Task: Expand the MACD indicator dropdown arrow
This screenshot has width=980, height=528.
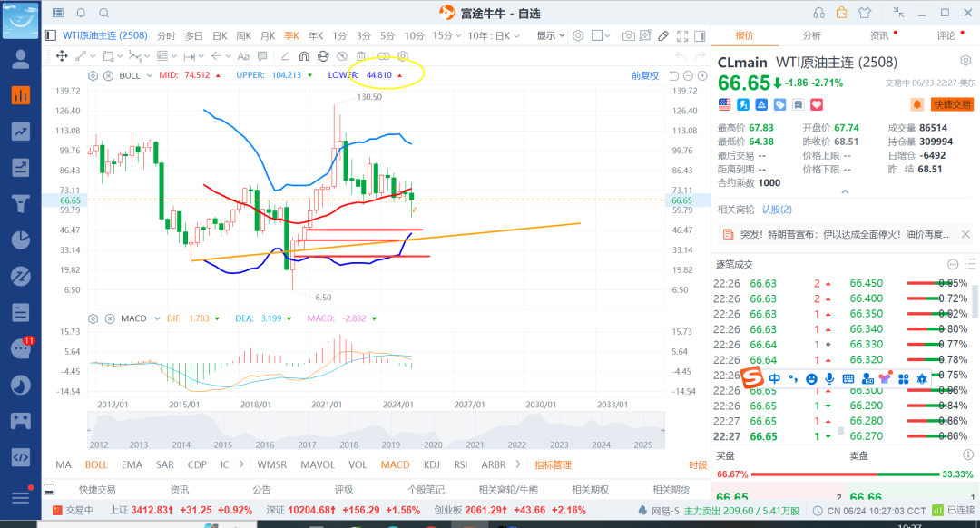Action: point(158,318)
